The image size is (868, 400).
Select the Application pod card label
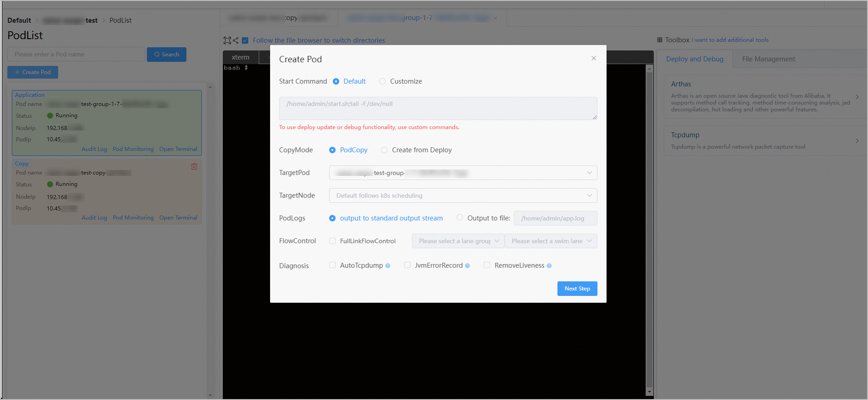(x=30, y=95)
